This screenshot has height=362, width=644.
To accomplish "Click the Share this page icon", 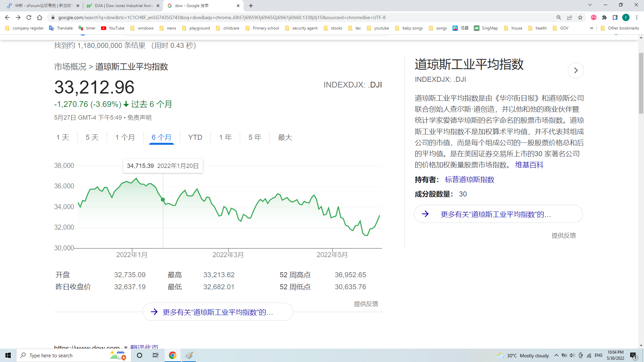I will 570,17.
